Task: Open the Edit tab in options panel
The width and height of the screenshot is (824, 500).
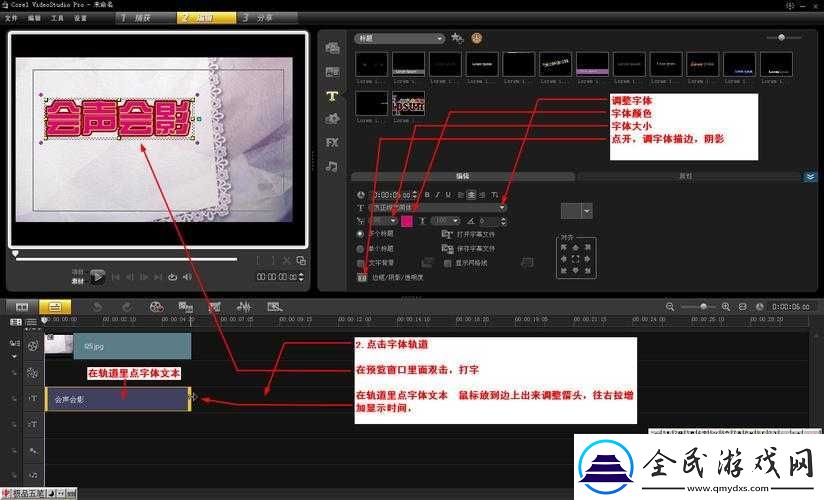Action: [462, 176]
